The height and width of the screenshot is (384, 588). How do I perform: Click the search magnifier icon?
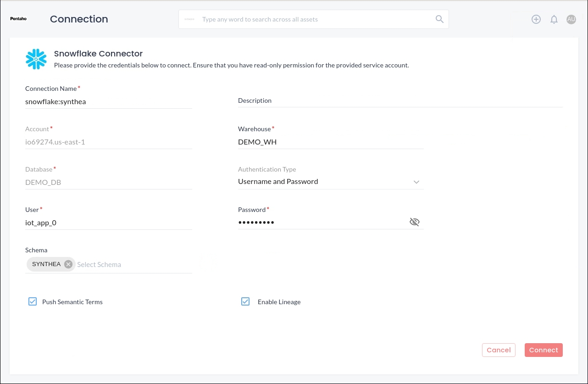pyautogui.click(x=439, y=19)
